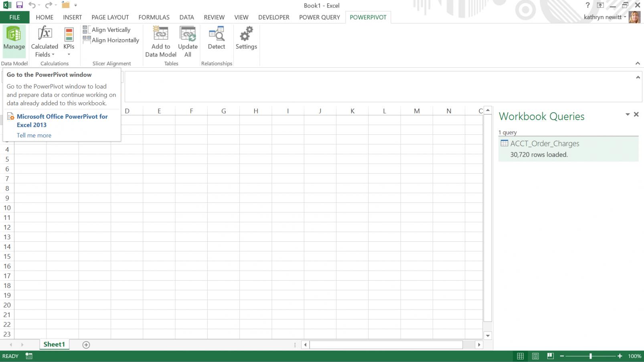Switch to the DATA tab

pos(186,17)
